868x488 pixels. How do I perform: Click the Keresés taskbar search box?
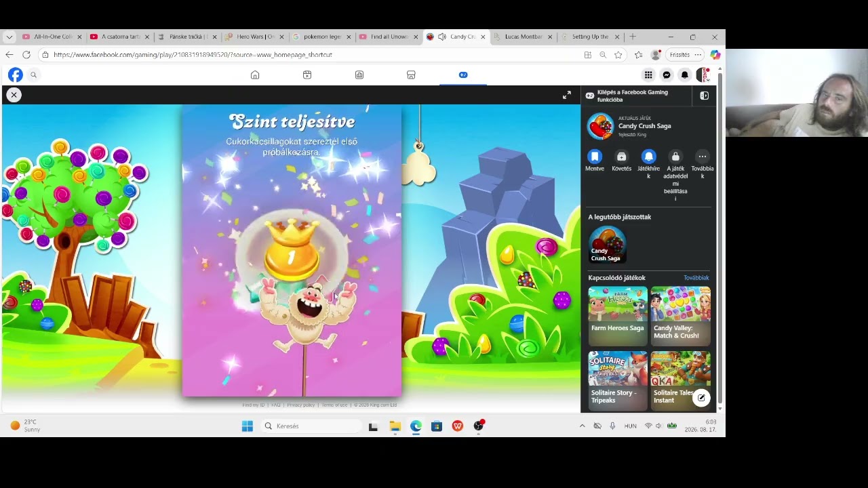(x=312, y=426)
